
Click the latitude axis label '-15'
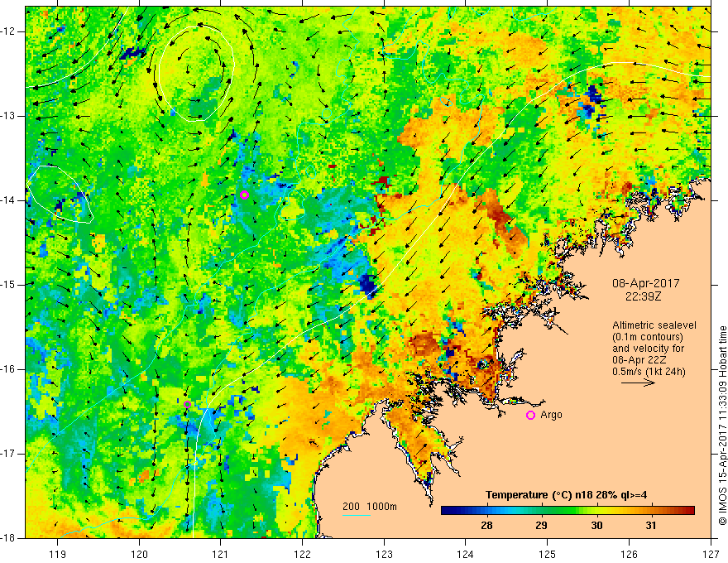[8, 285]
